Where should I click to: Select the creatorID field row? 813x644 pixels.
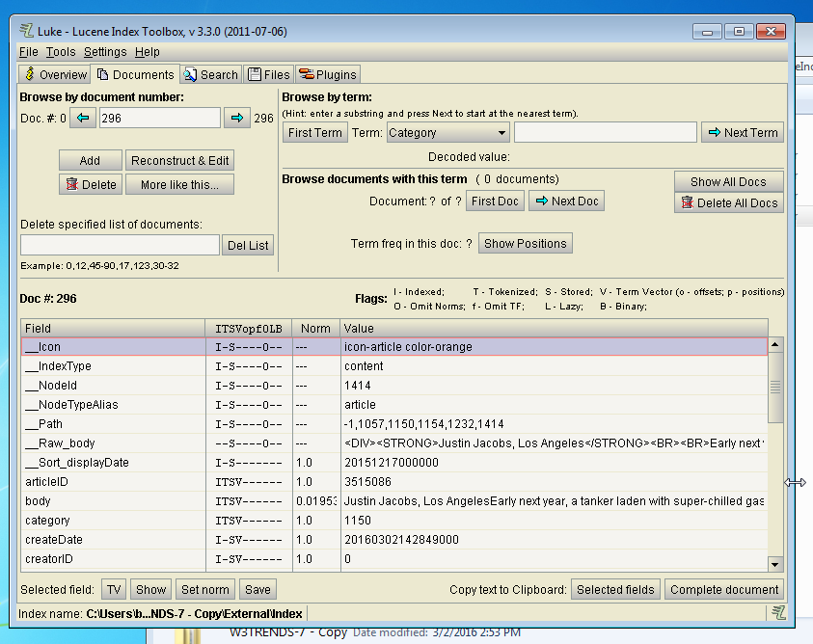pos(394,559)
